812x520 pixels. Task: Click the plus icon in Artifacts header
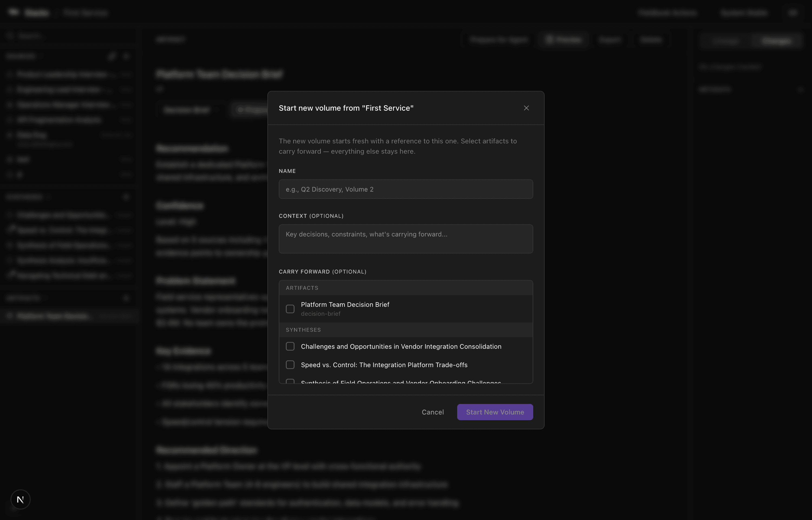click(x=126, y=298)
